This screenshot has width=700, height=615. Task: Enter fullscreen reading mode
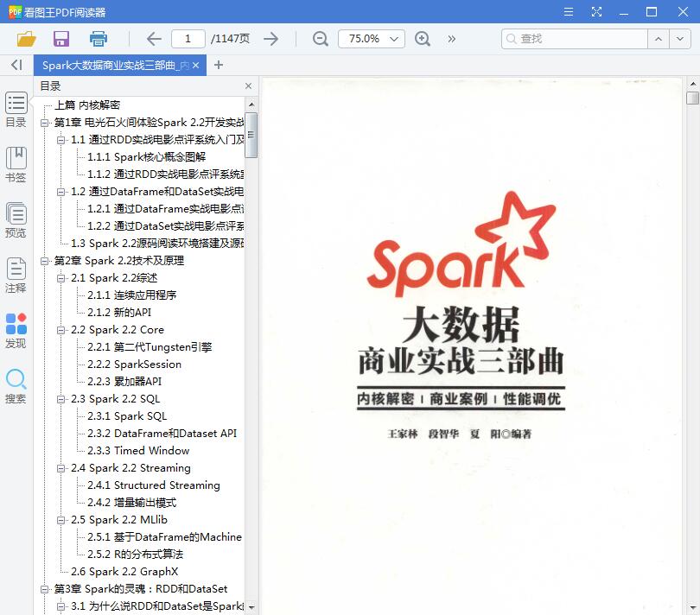tap(596, 12)
